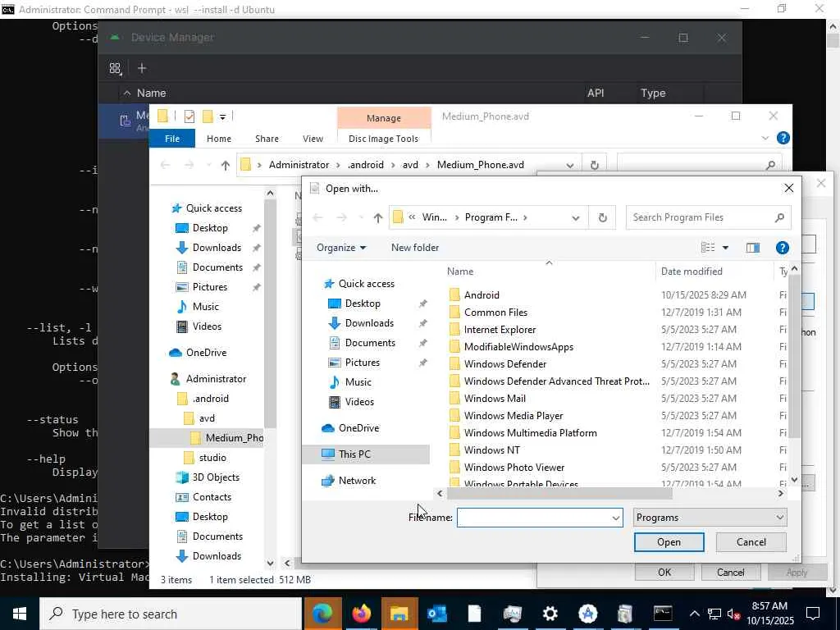Click the up arrow in Medium_Phone.avd Explorer window
This screenshot has width=840, height=630.
(226, 165)
